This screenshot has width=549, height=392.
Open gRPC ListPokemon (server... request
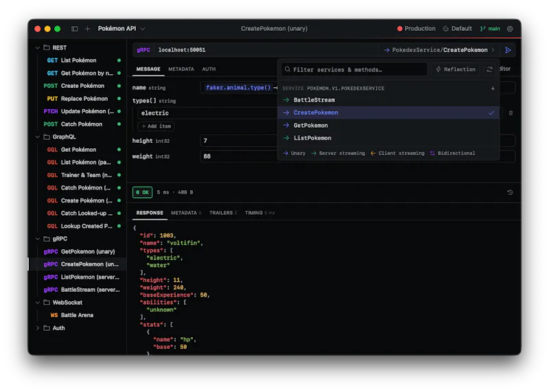(x=79, y=277)
